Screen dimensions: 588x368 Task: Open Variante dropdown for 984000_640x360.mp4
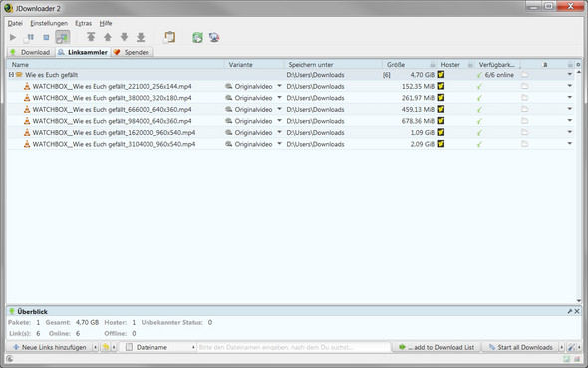(x=279, y=121)
